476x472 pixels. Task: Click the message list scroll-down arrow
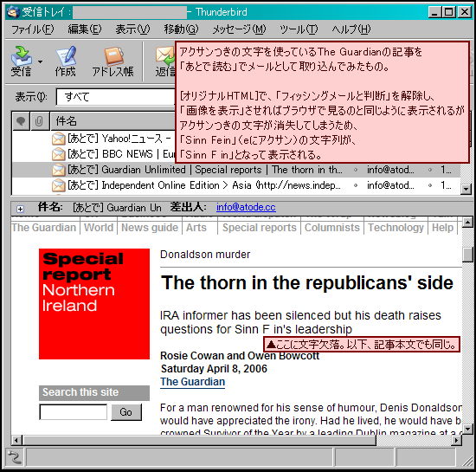click(466, 189)
